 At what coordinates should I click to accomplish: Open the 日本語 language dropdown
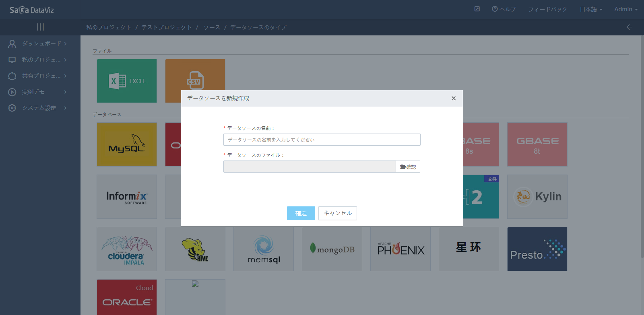pos(591,9)
